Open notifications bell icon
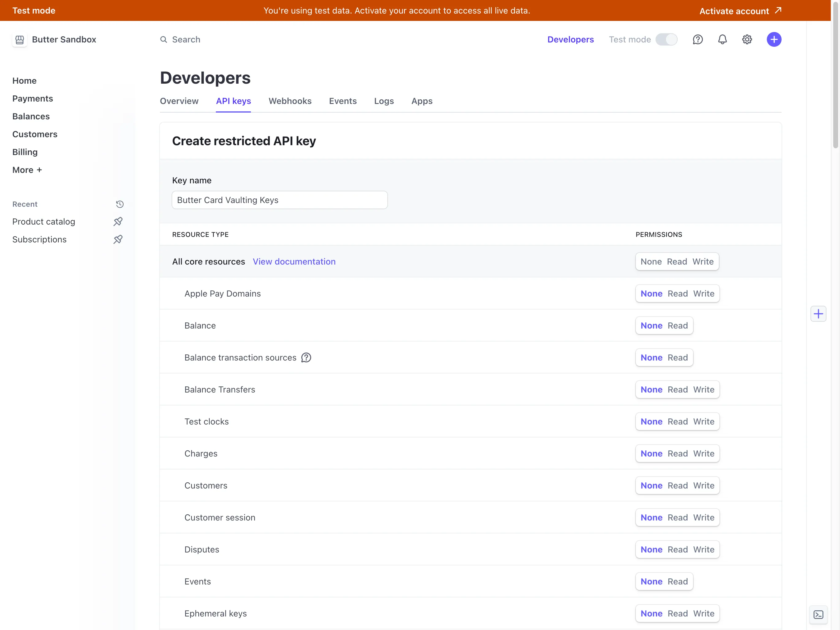 click(722, 39)
